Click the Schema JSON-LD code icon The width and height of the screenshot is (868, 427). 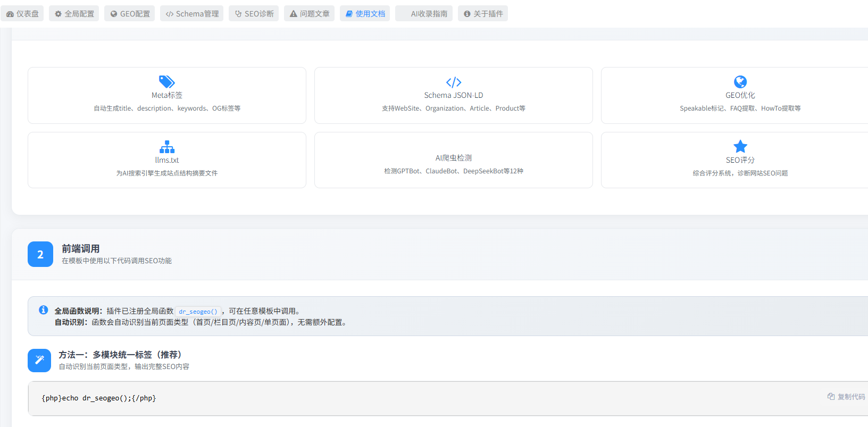pos(454,82)
